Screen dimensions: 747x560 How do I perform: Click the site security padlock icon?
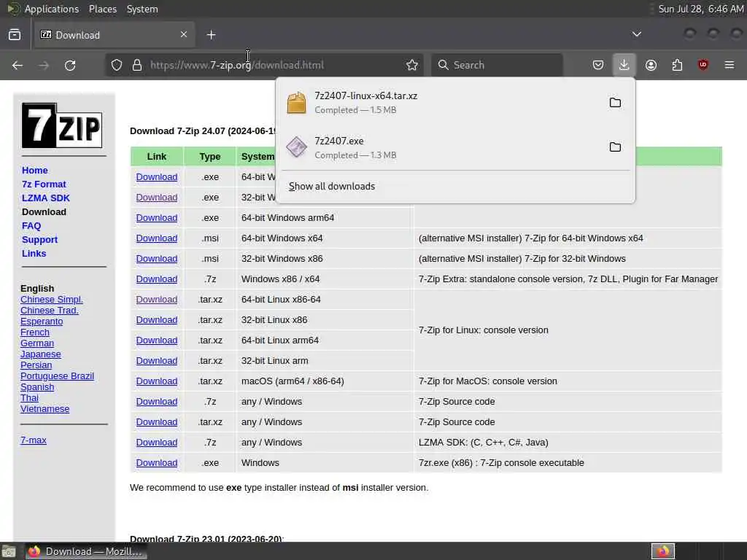click(x=137, y=65)
